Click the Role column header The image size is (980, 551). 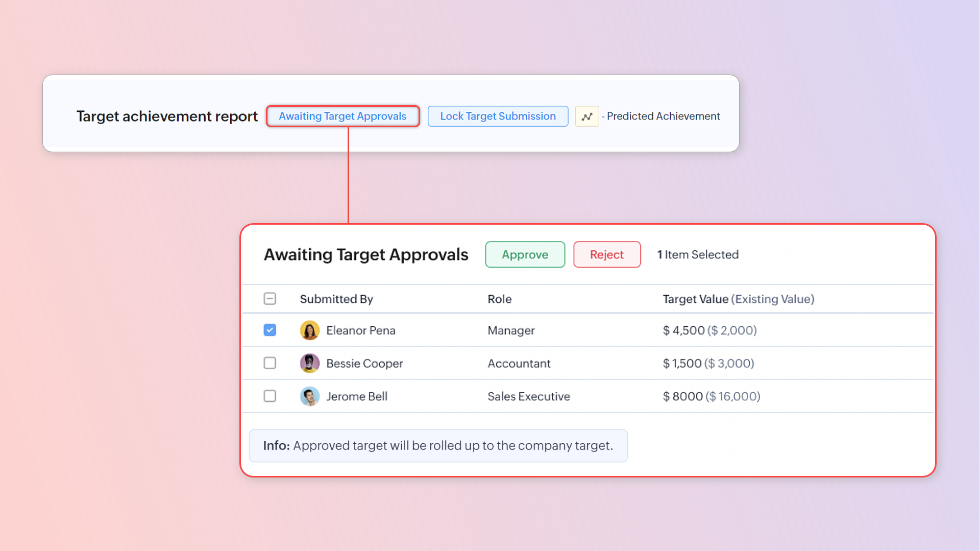tap(499, 299)
